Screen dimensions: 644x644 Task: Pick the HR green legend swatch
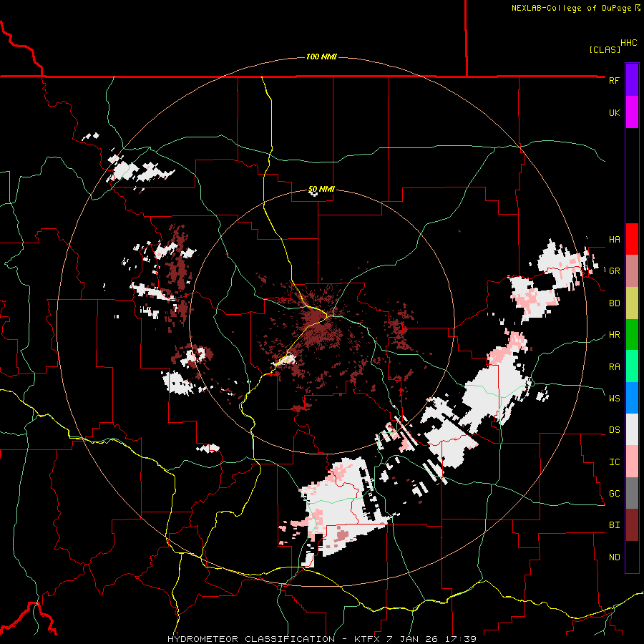pos(632,334)
